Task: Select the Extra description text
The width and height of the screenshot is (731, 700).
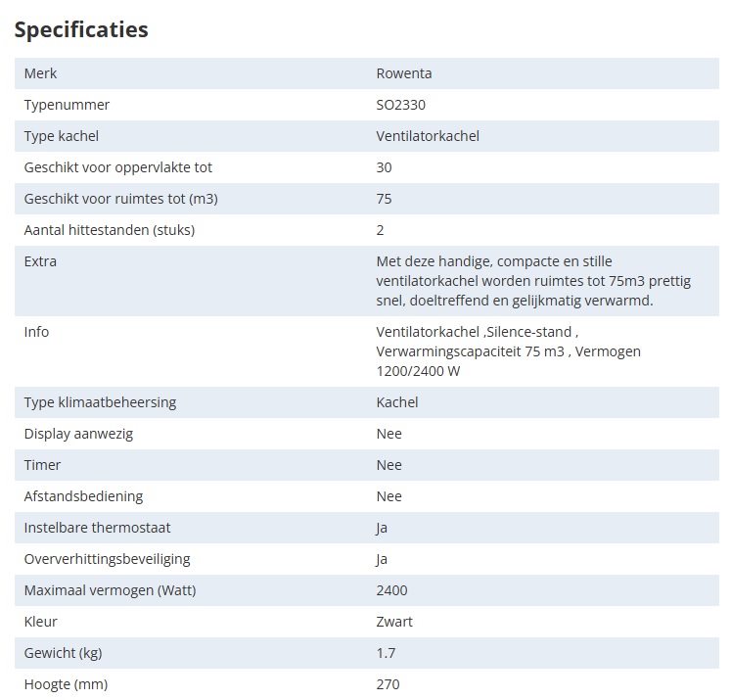Action: (x=533, y=281)
